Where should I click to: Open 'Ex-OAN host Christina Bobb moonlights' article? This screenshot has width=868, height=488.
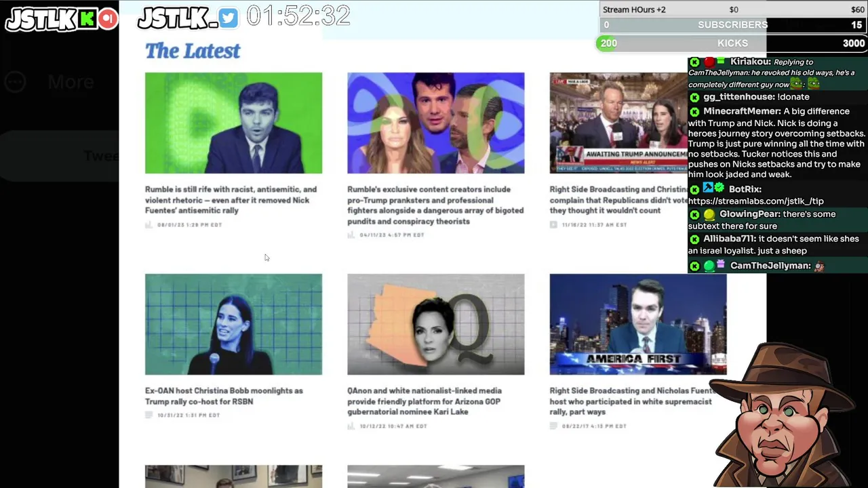click(224, 396)
